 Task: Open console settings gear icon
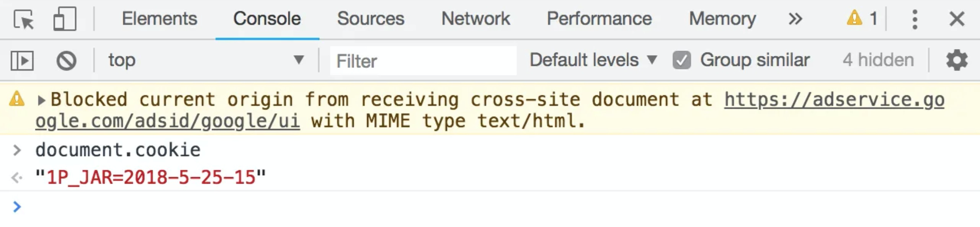[x=957, y=60]
